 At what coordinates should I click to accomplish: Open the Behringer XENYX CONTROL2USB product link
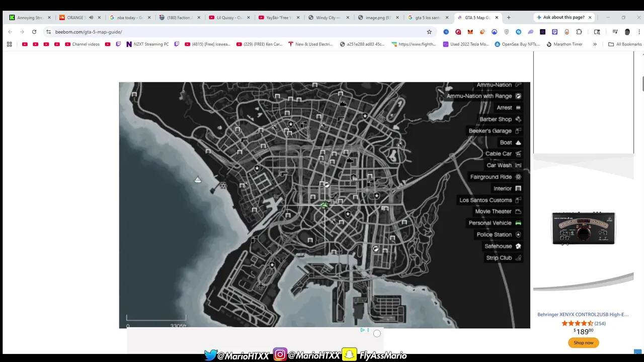click(583, 315)
